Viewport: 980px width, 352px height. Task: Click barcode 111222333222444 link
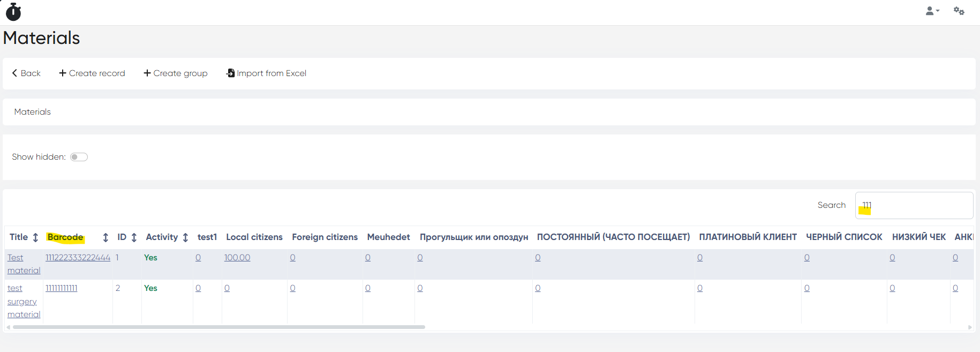(x=78, y=258)
